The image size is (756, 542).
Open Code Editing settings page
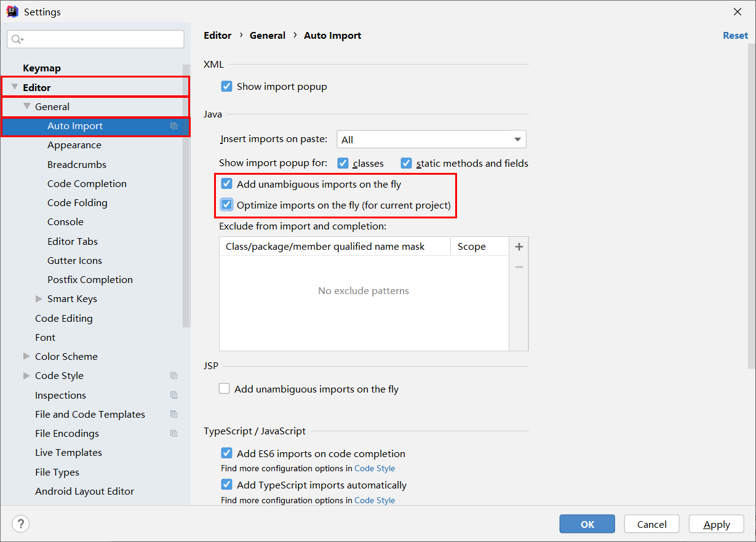(64, 318)
